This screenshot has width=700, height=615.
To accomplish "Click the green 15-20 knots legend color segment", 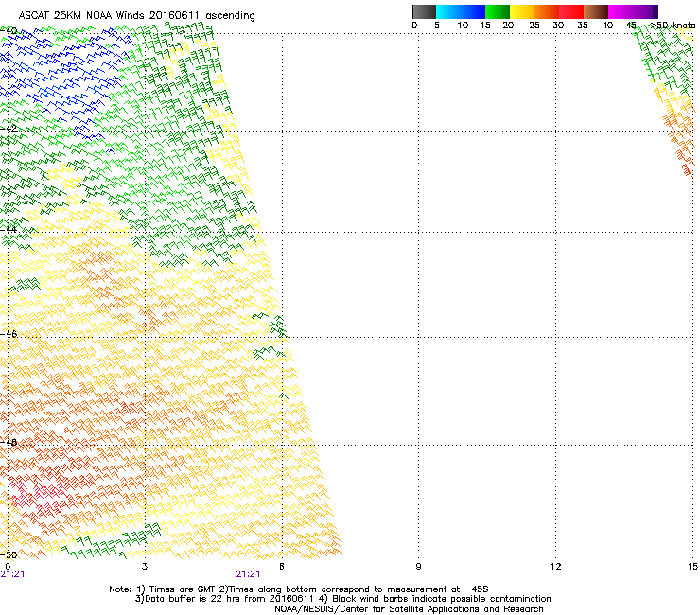I will click(498, 11).
